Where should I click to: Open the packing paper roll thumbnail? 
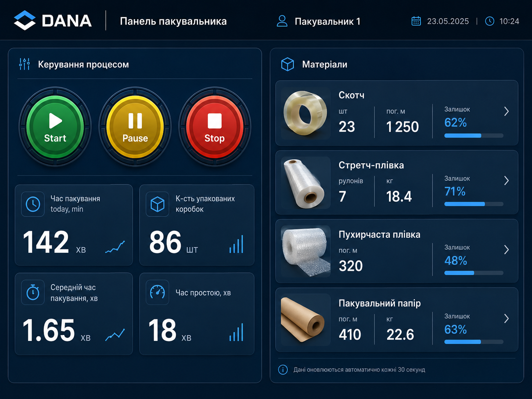coord(305,320)
